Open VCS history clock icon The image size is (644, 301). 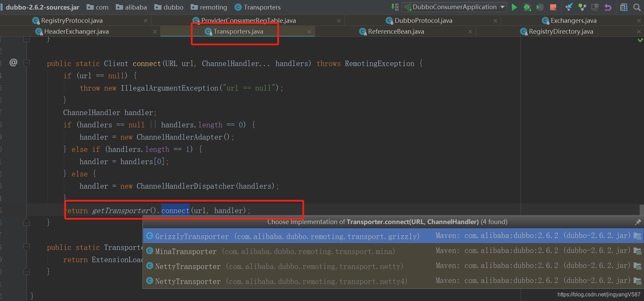click(x=595, y=7)
